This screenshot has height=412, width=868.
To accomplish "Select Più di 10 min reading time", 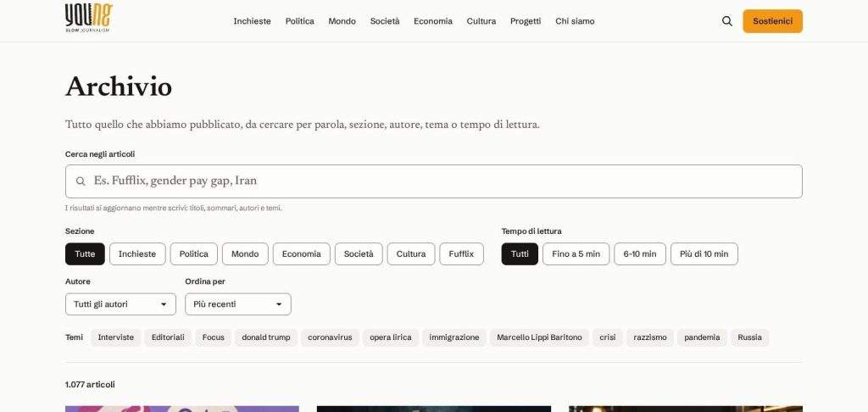I will 704,253.
